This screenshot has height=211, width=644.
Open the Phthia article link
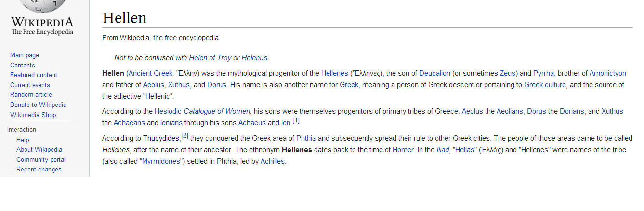click(x=306, y=138)
